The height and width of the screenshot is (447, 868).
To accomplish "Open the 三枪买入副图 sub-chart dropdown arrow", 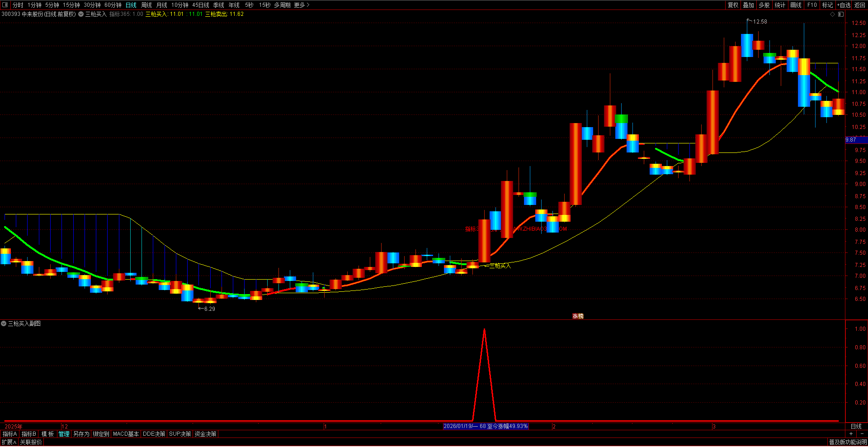I will click(4, 323).
